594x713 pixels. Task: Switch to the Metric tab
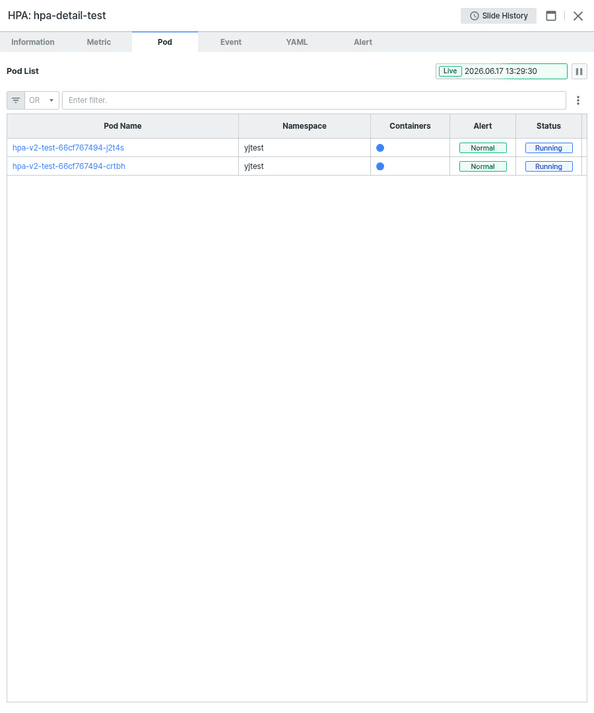(99, 42)
